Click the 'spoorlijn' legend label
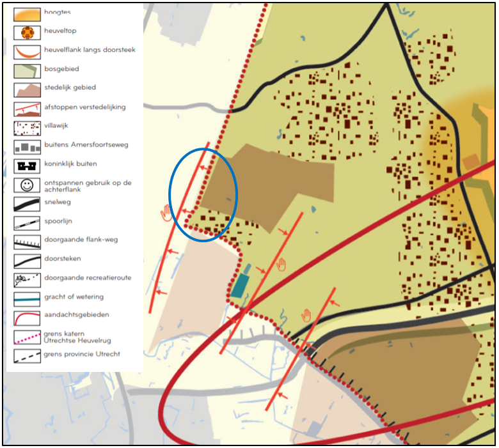Screen dimensions: 499x448 58,221
